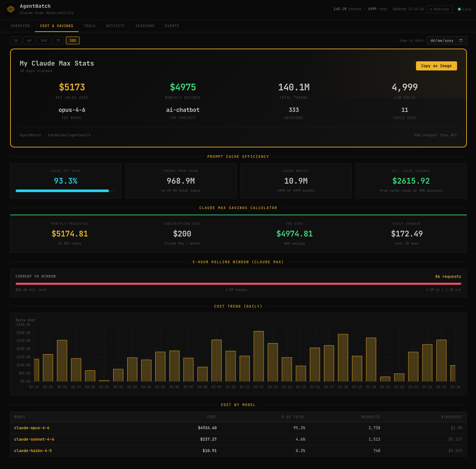Click the claude-haiku-4-5 model link
Screen dimensions: 476x469
pyautogui.click(x=33, y=451)
